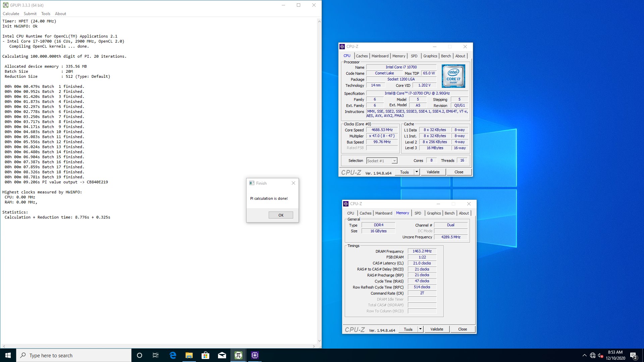Open the notification center icon
Viewport: 644px width, 362px height.
pos(634,355)
